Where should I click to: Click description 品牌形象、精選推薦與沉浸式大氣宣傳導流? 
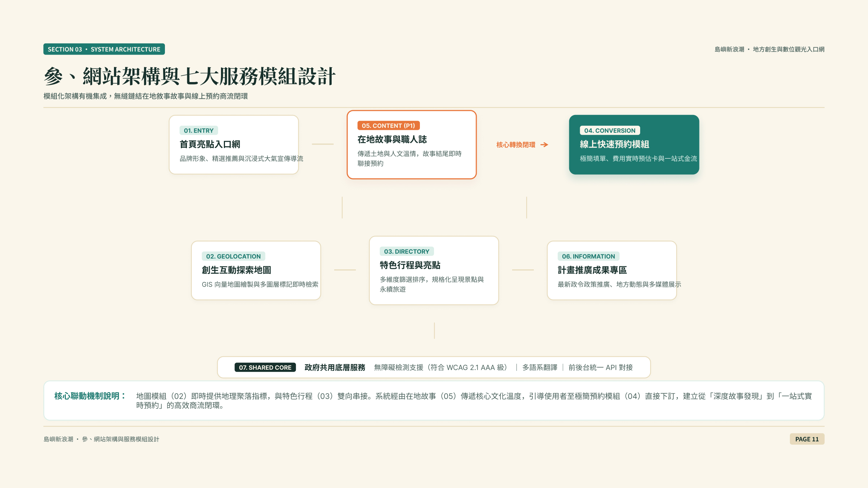click(x=241, y=159)
